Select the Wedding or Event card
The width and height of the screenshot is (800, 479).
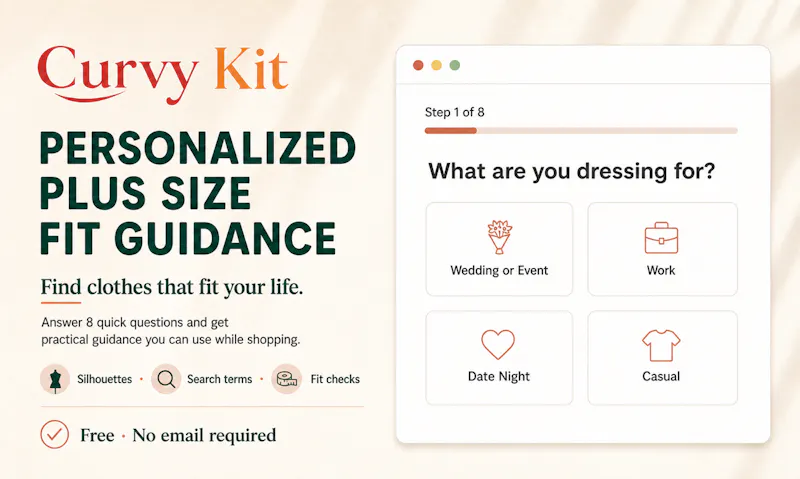click(499, 249)
